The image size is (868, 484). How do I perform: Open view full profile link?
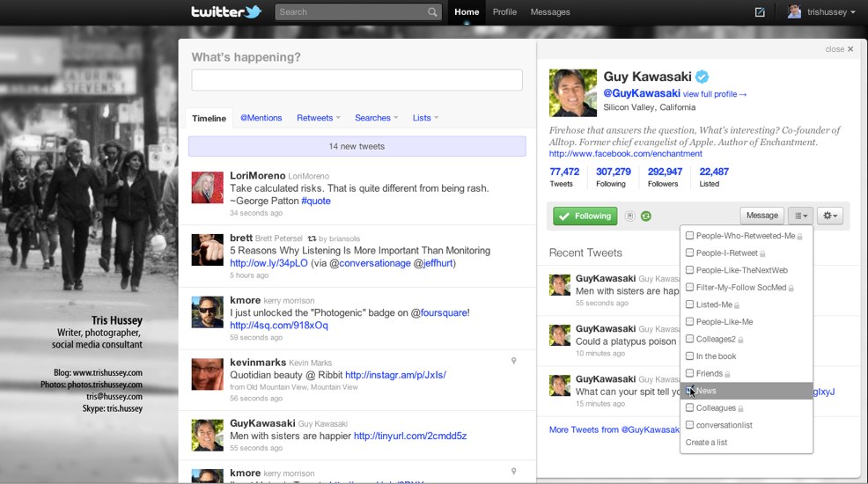pyautogui.click(x=714, y=94)
